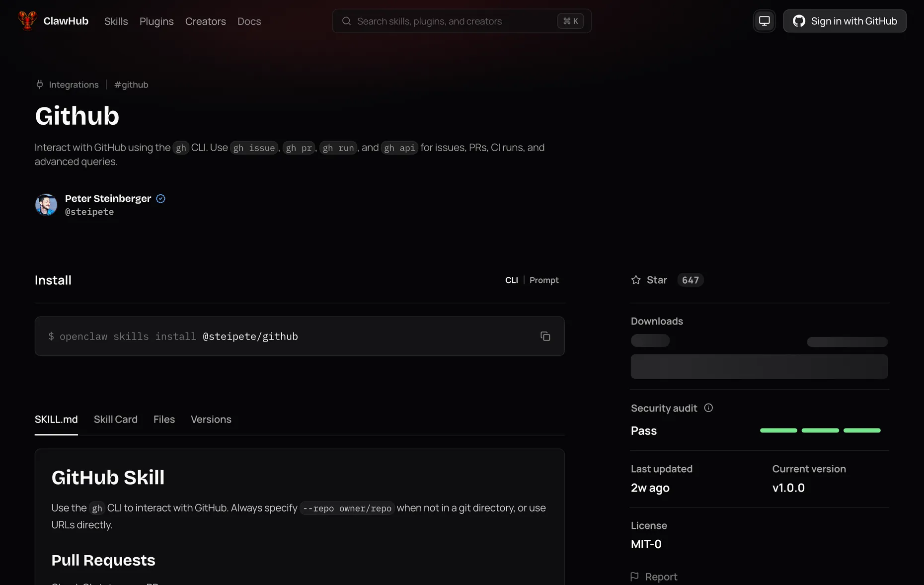Click the plug icon beside Integrations

[x=40, y=84]
